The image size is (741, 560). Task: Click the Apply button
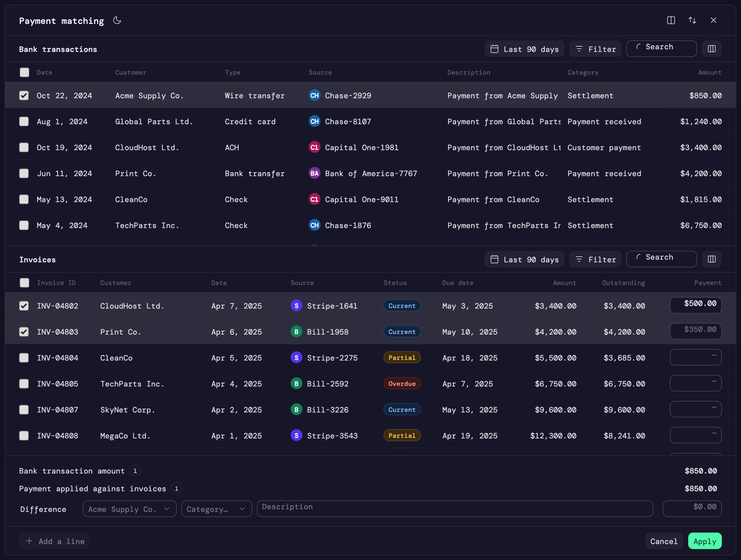(x=705, y=541)
